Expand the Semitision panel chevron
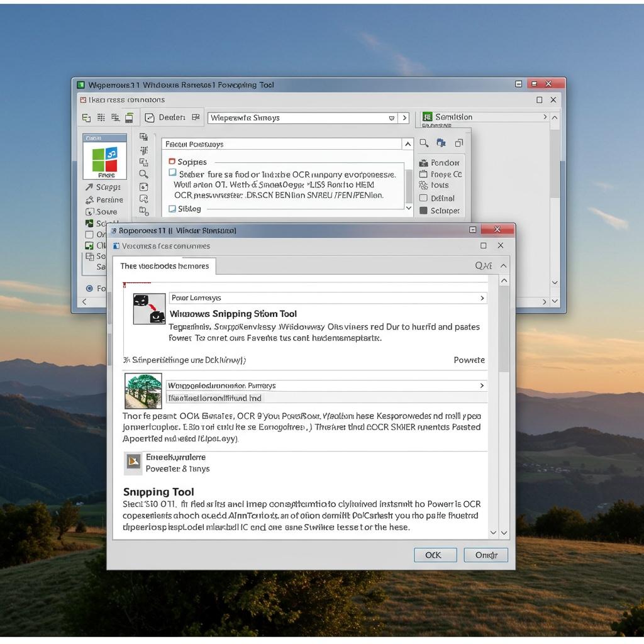 click(x=545, y=117)
